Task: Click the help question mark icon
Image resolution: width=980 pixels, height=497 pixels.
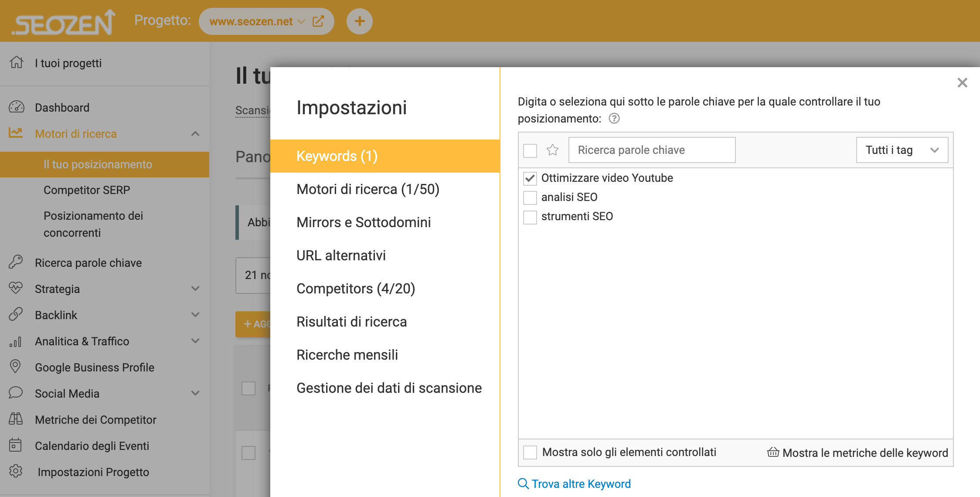Action: pyautogui.click(x=614, y=118)
